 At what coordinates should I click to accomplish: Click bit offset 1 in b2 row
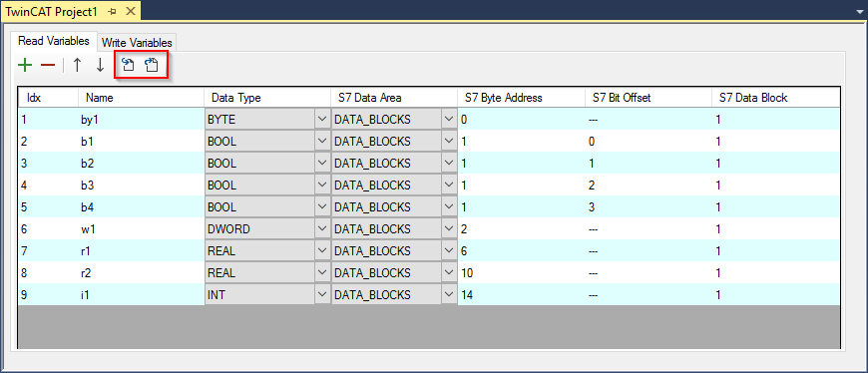(649, 164)
